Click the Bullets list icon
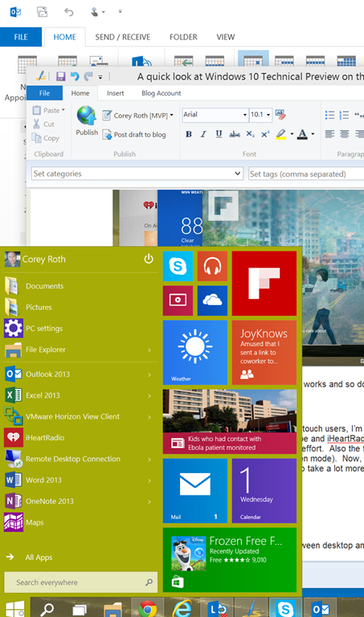 (329, 115)
